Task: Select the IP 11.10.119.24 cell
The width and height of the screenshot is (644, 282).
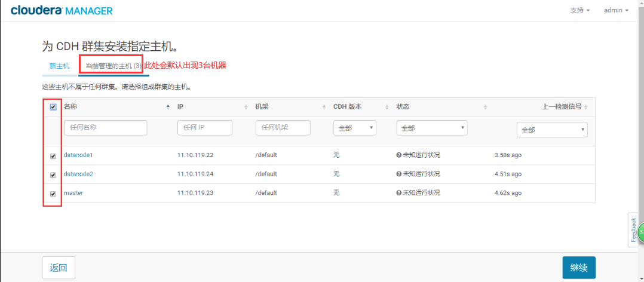Action: coord(195,174)
